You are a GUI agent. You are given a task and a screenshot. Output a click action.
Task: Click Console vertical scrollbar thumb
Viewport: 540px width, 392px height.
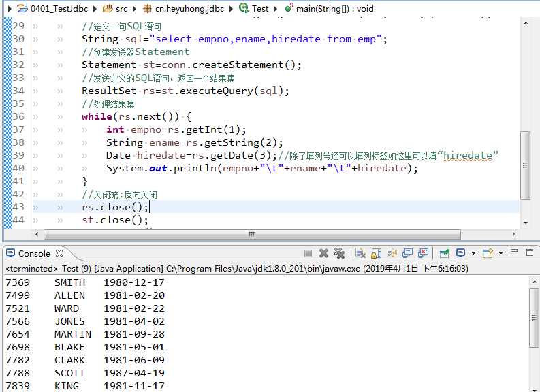coord(534,318)
